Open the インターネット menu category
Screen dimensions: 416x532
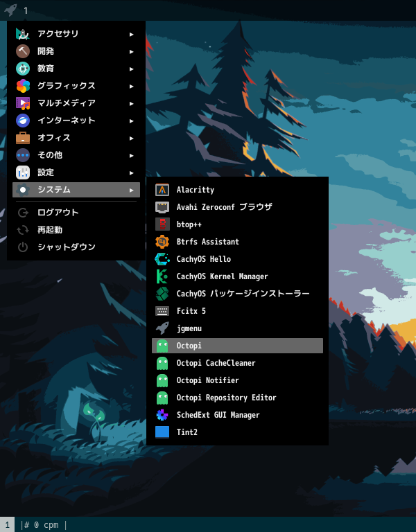coord(76,121)
